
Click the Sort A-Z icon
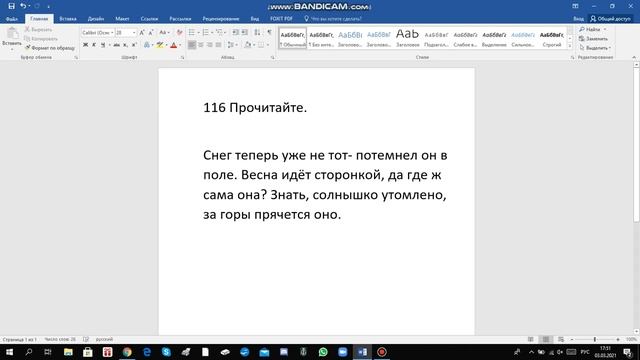[x=257, y=32]
